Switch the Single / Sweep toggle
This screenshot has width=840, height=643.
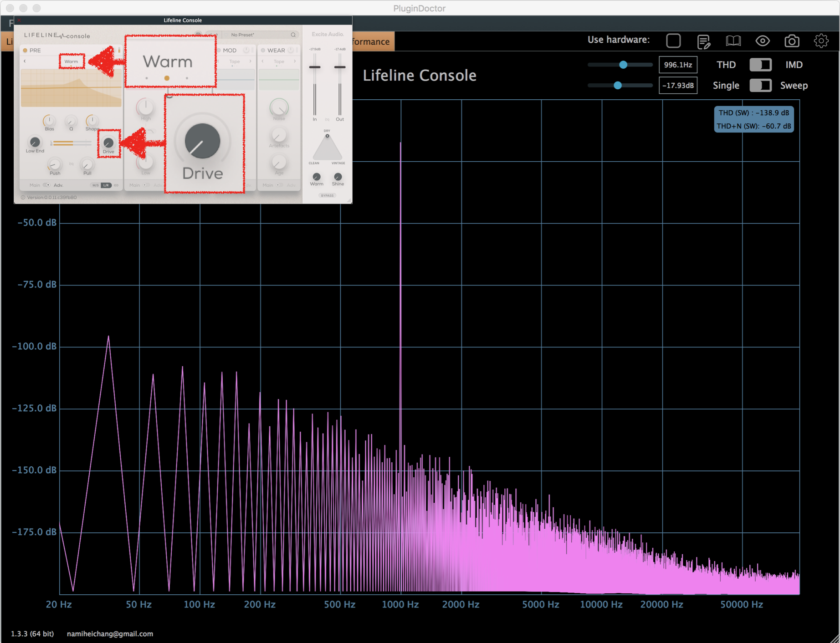click(760, 85)
